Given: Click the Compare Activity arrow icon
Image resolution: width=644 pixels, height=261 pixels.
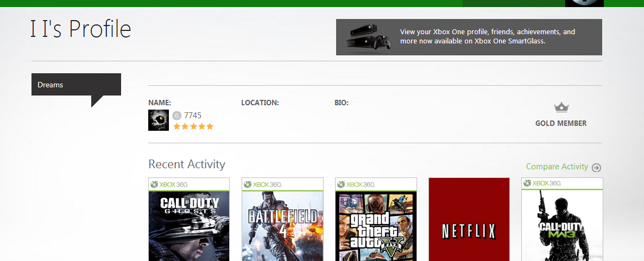Looking at the screenshot, I should (x=596, y=168).
